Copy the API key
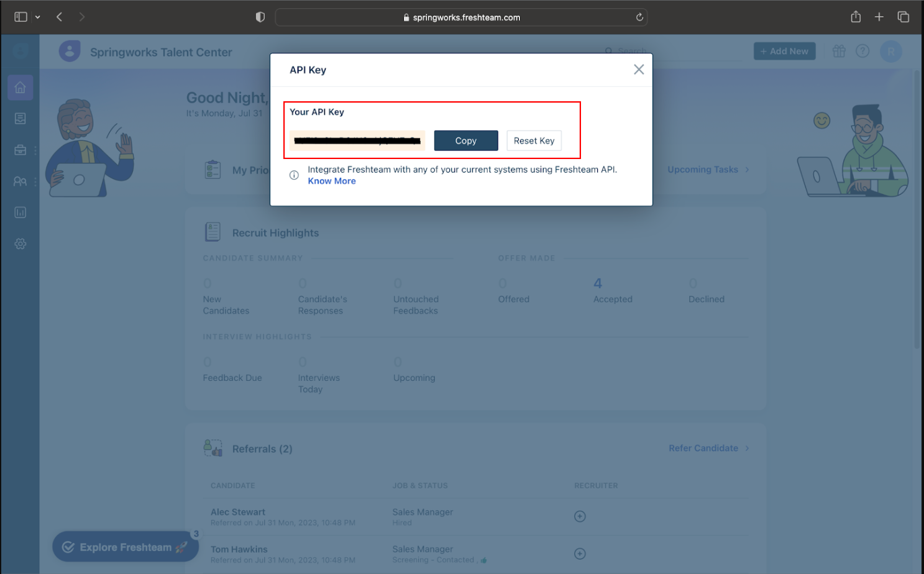This screenshot has height=574, width=924. (466, 140)
